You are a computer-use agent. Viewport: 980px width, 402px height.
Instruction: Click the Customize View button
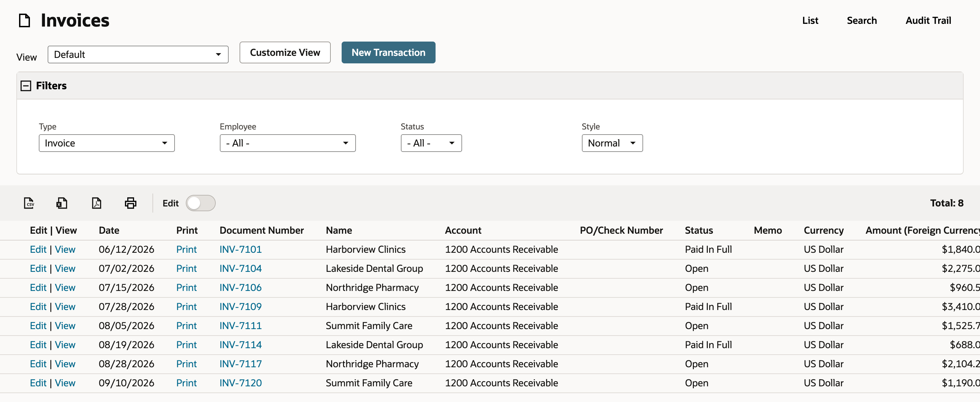click(x=285, y=52)
